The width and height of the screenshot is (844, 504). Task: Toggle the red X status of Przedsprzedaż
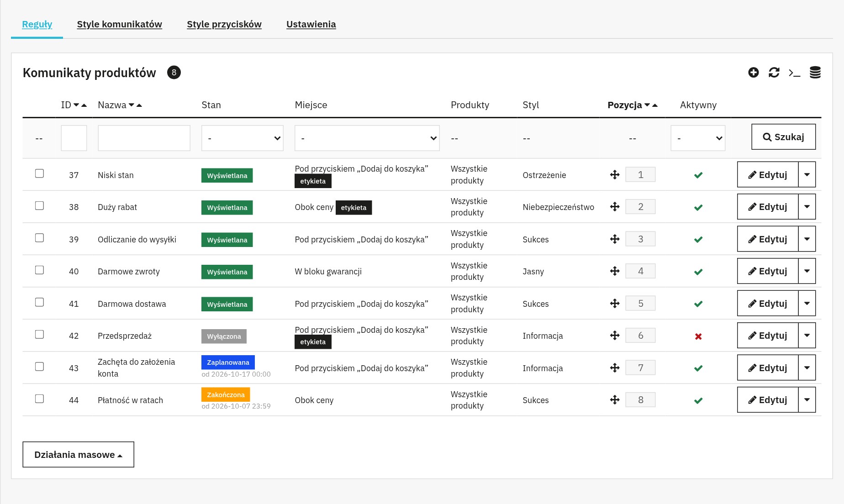(x=698, y=336)
